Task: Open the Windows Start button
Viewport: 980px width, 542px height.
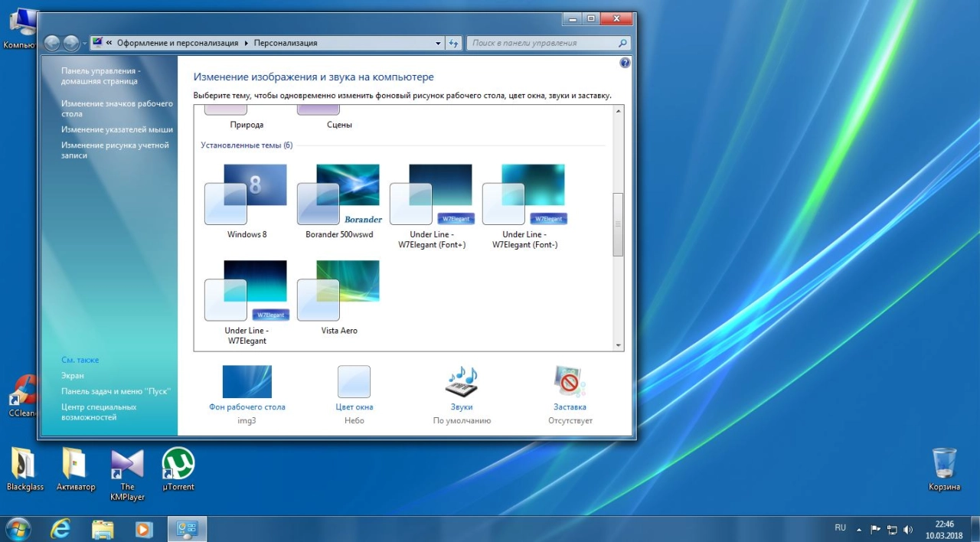Action: coord(17,528)
